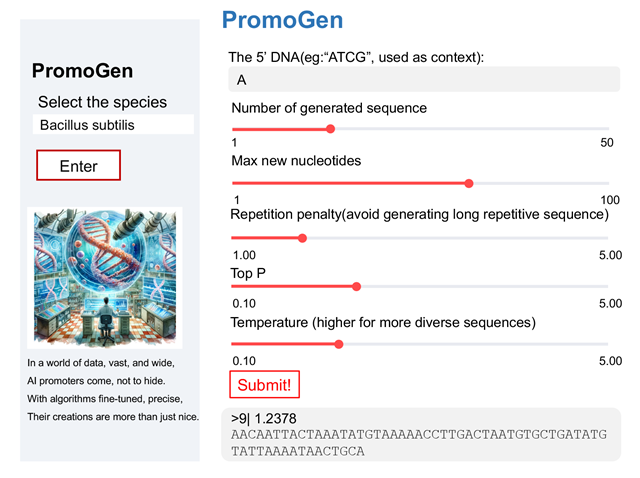Click the 'Select the species' label
Screen dimensions: 640x478
pos(103,102)
